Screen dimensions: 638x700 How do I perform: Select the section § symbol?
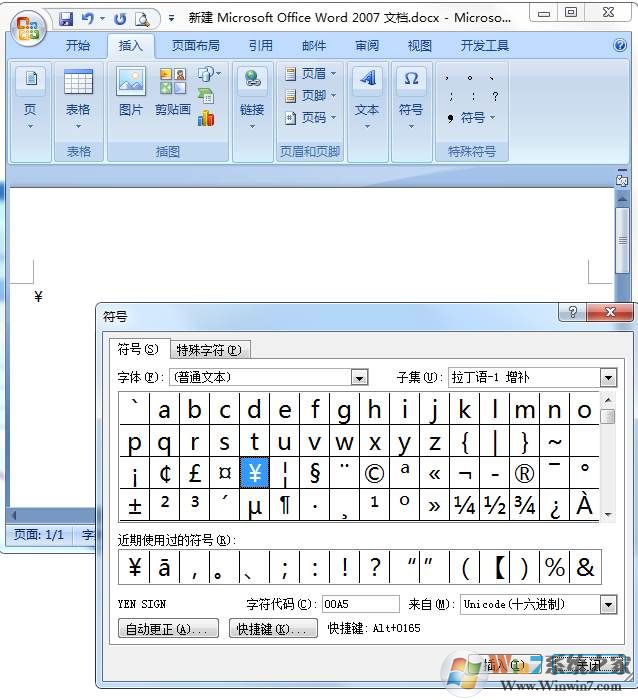point(315,473)
